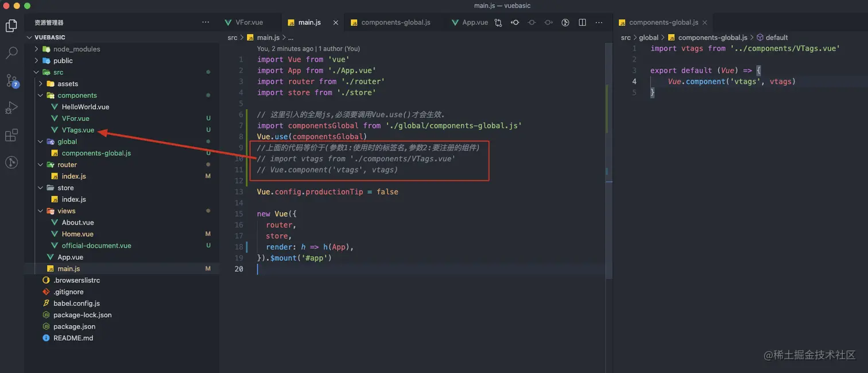Image resolution: width=868 pixels, height=373 pixels.
Task: Open Explorer panel more actions menu
Action: (x=206, y=22)
